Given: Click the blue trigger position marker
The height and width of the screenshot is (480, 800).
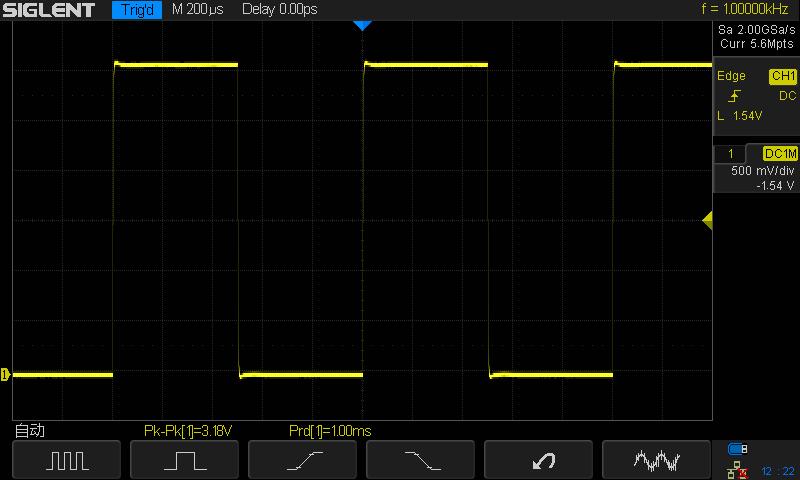Looking at the screenshot, I should click(362, 26).
